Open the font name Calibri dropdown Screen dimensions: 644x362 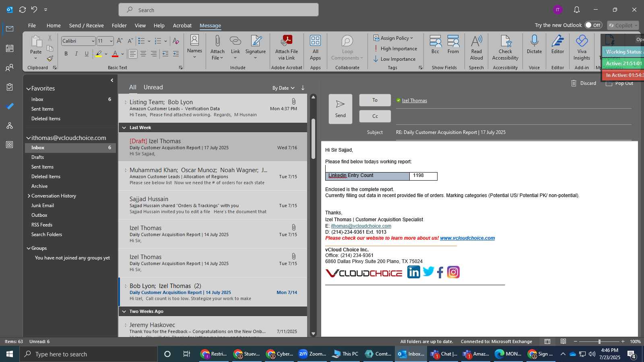[x=93, y=41]
